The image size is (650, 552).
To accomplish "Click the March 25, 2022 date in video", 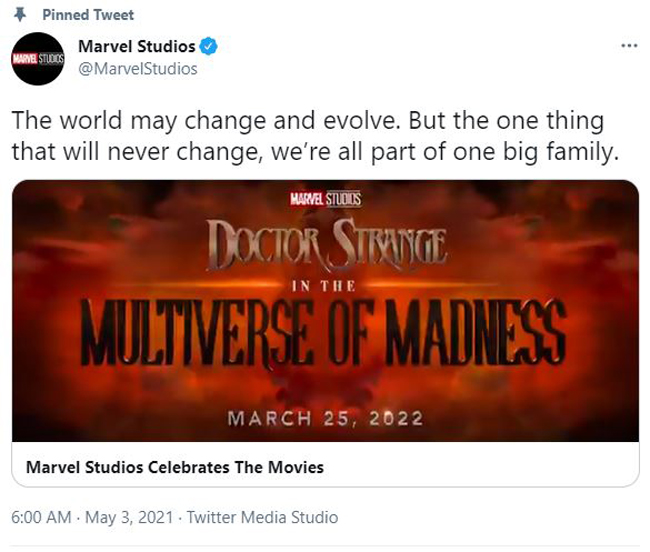I will pos(325,419).
